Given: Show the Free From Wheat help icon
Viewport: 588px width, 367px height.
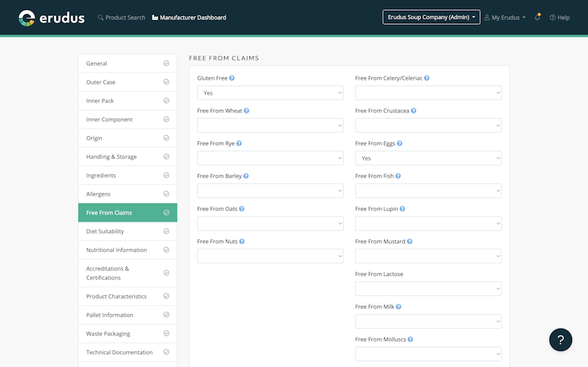Looking at the screenshot, I should pyautogui.click(x=246, y=111).
